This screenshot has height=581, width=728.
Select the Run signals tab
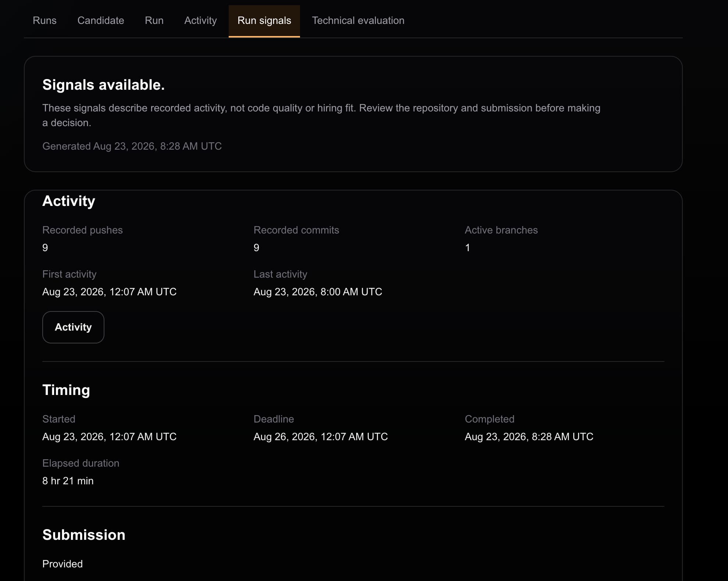point(264,21)
